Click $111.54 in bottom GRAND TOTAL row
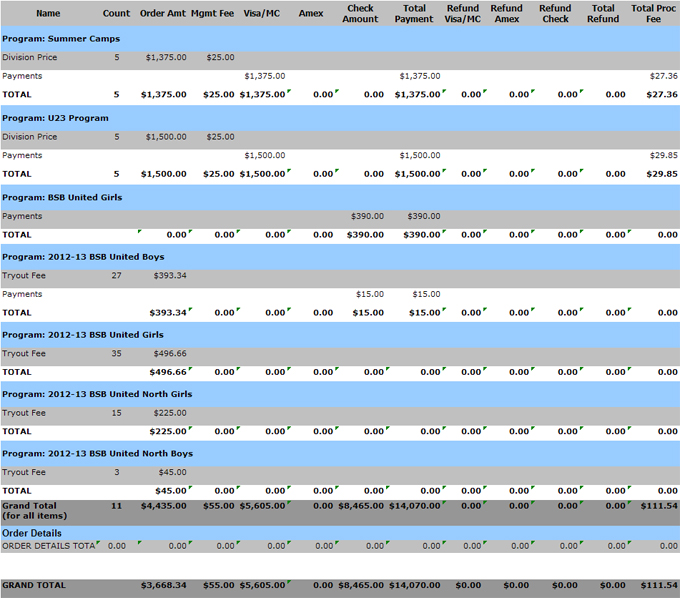The width and height of the screenshot is (680, 598). coord(659,585)
